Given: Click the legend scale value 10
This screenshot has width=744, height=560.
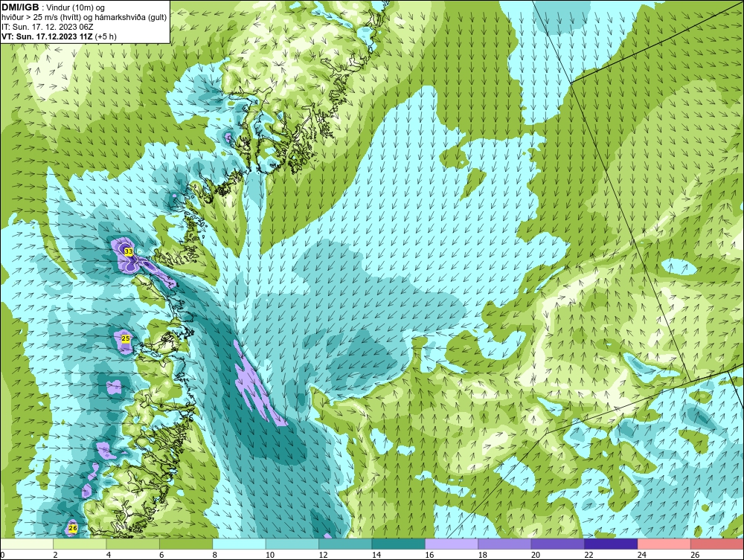Looking at the screenshot, I should (270, 555).
